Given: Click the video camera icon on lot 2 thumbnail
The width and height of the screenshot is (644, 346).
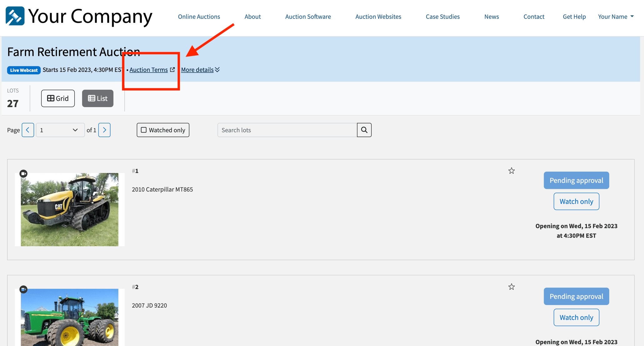Looking at the screenshot, I should (x=23, y=289).
